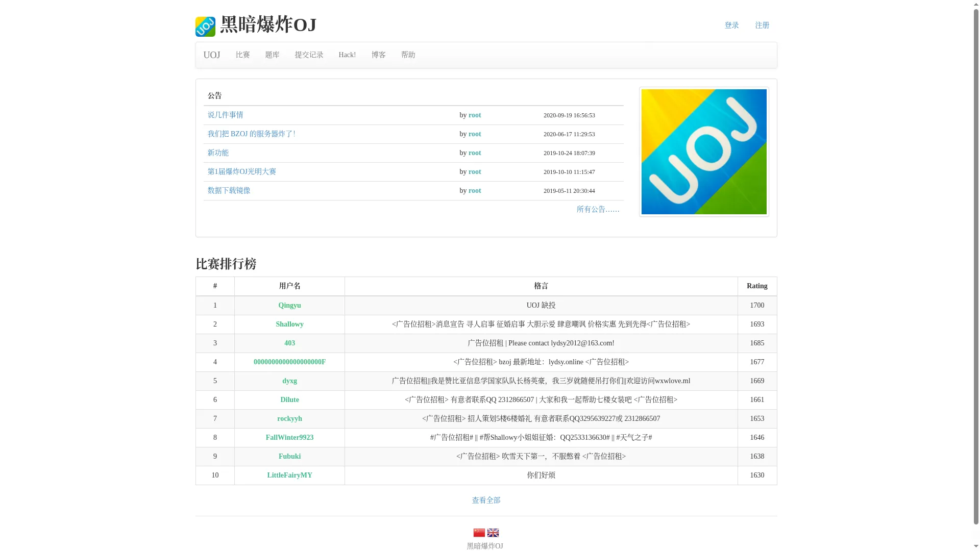Open announcement 第1届爆炸OJ光明大赛
This screenshot has width=980, height=551.
(241, 172)
